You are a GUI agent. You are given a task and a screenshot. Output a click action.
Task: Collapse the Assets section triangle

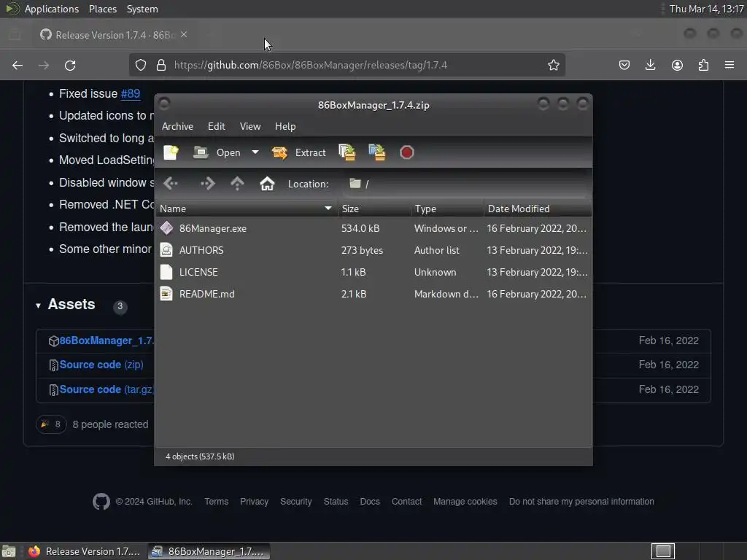point(38,306)
